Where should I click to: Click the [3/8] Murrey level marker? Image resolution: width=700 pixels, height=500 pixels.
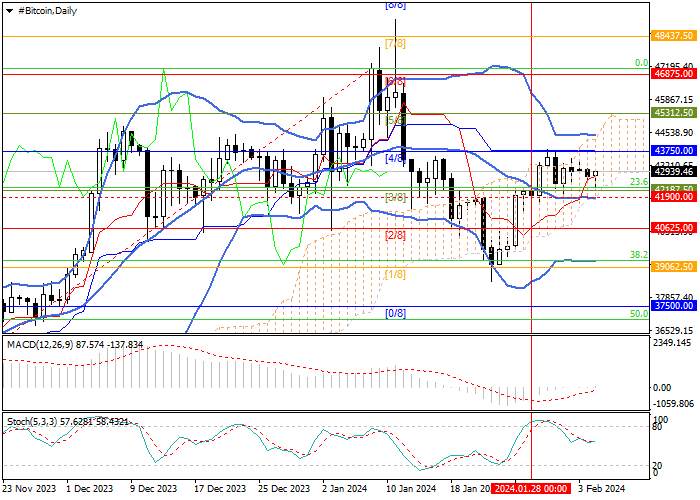tap(395, 197)
